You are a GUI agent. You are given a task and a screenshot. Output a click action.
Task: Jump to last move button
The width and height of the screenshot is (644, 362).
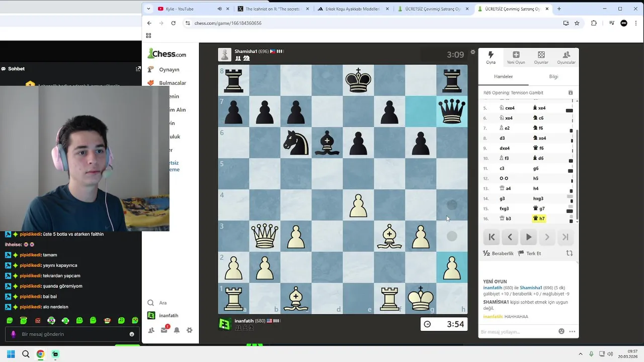(565, 237)
